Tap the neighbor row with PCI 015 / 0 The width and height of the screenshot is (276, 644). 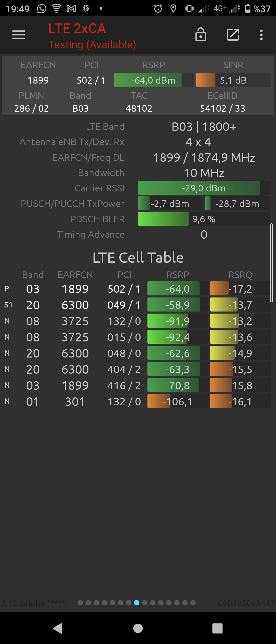(x=138, y=337)
